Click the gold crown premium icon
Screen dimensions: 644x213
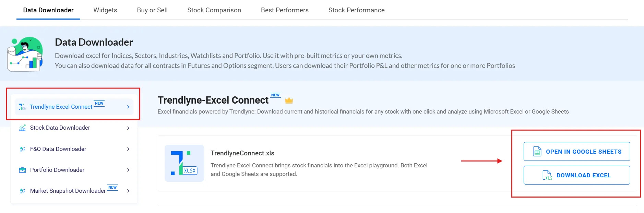point(289,100)
